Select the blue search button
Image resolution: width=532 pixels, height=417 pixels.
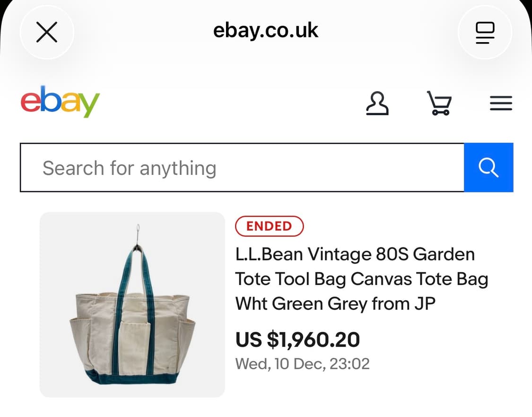click(488, 167)
